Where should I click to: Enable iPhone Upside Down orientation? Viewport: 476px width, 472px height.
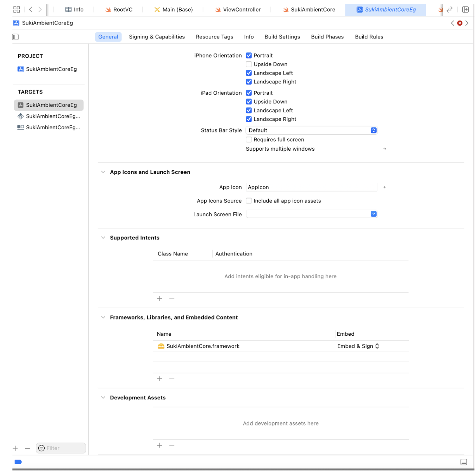click(x=248, y=64)
